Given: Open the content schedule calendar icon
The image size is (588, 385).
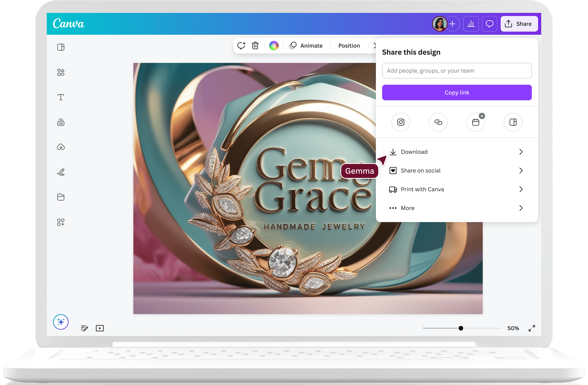Looking at the screenshot, I should coord(476,122).
